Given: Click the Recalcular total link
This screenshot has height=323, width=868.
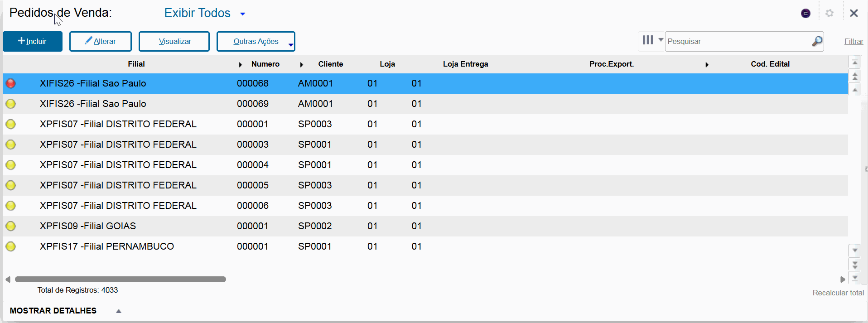Looking at the screenshot, I should pos(838,293).
